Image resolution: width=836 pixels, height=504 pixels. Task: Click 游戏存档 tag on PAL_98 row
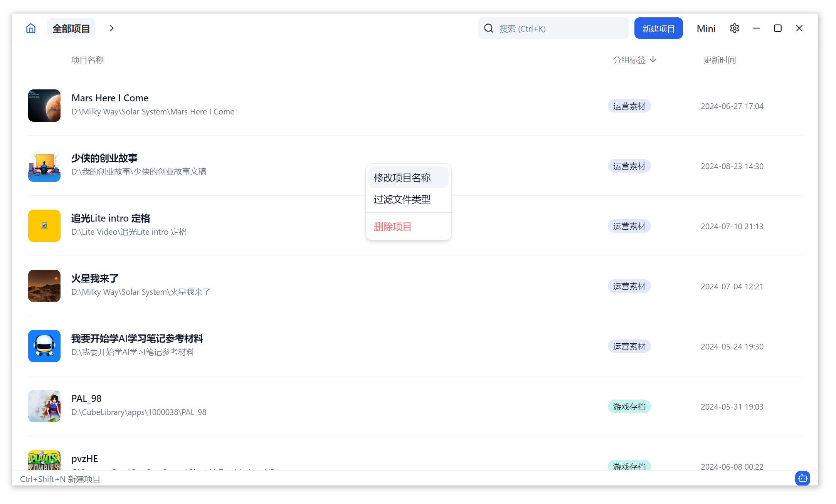[629, 407]
